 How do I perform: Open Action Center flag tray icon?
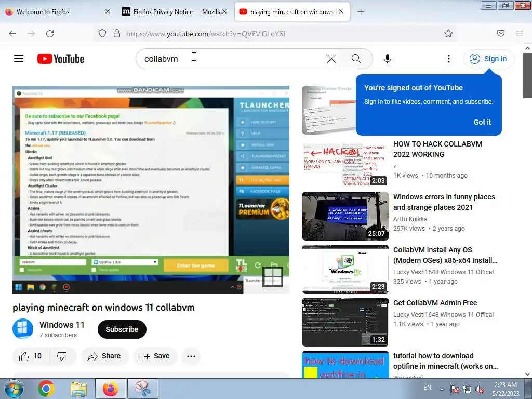[x=454, y=389]
